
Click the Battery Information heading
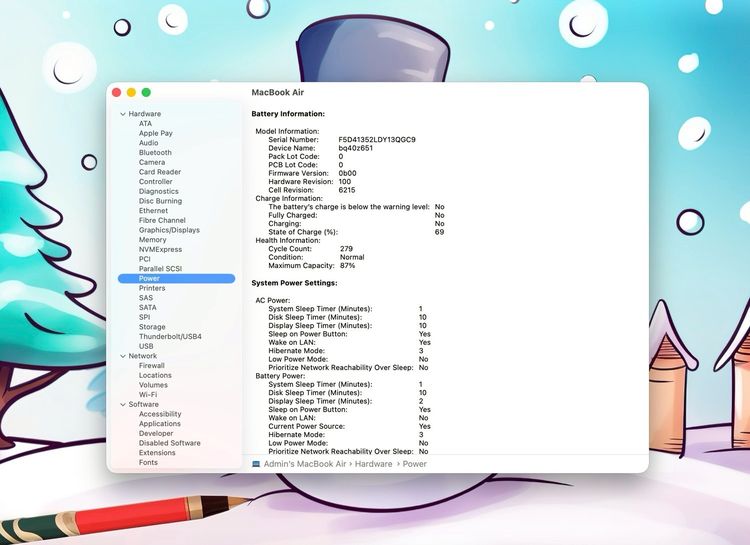288,114
